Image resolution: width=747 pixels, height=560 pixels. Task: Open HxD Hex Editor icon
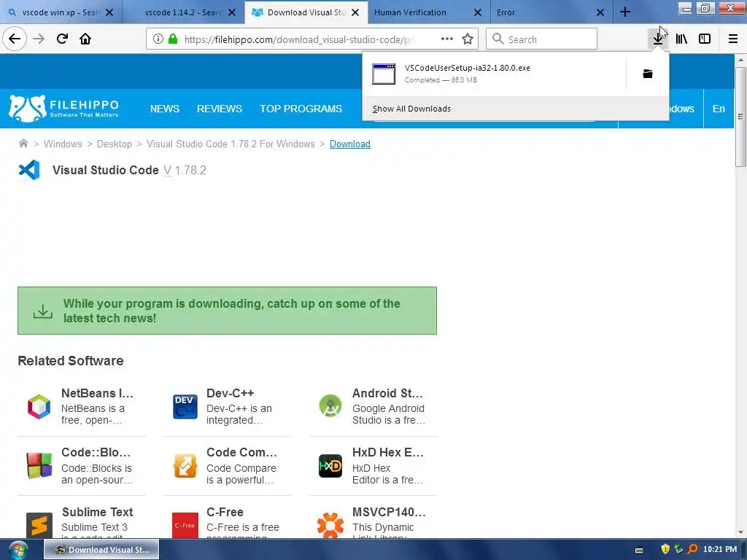point(330,466)
